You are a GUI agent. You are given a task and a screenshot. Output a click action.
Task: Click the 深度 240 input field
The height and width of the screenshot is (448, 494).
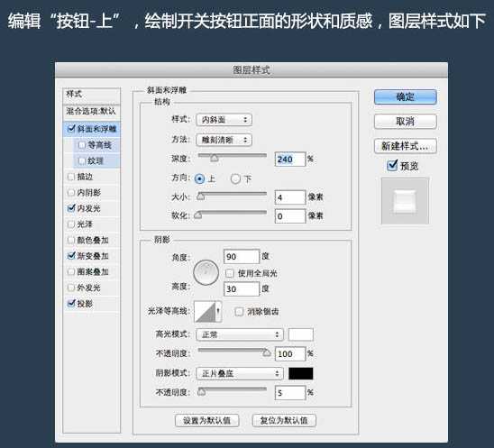click(x=290, y=160)
